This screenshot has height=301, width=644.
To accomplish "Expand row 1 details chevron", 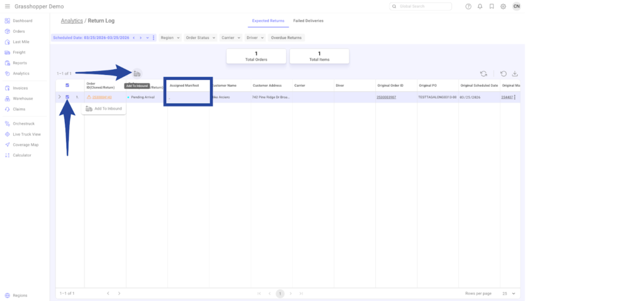I will 59,97.
